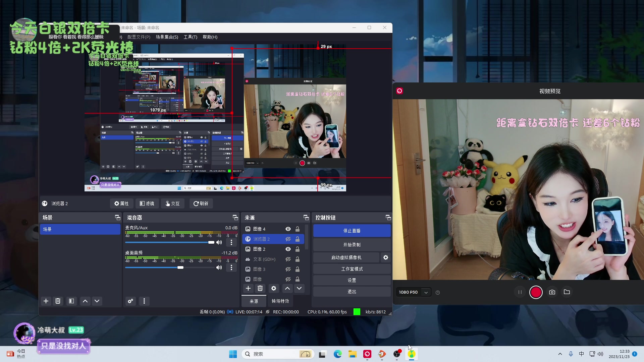The width and height of the screenshot is (644, 362).
Task: Toggle visibility of 图像 4 source
Action: pos(288,229)
